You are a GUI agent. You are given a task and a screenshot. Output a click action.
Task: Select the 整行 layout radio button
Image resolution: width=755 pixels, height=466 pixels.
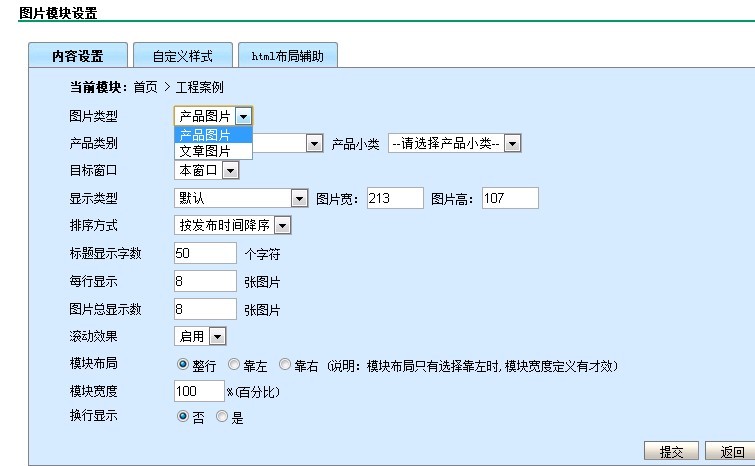183,365
